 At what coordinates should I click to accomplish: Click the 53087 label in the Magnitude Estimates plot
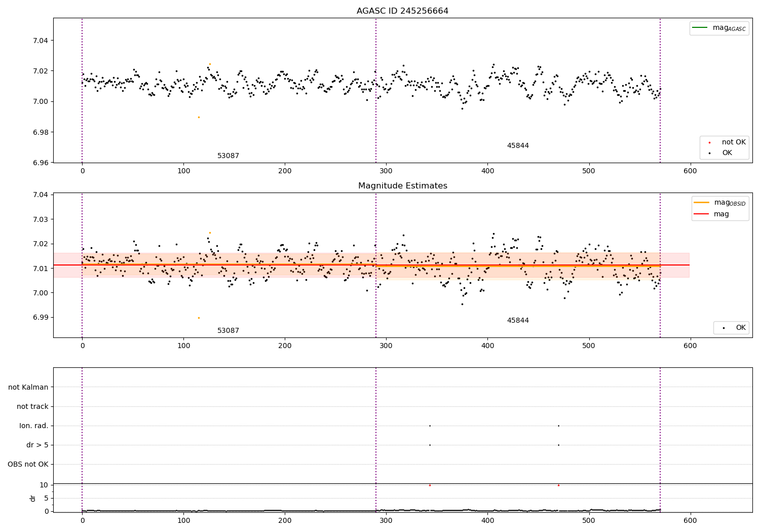(x=228, y=331)
